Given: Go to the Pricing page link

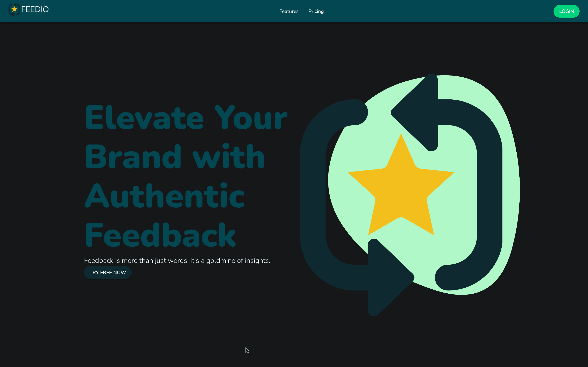Looking at the screenshot, I should [x=316, y=11].
